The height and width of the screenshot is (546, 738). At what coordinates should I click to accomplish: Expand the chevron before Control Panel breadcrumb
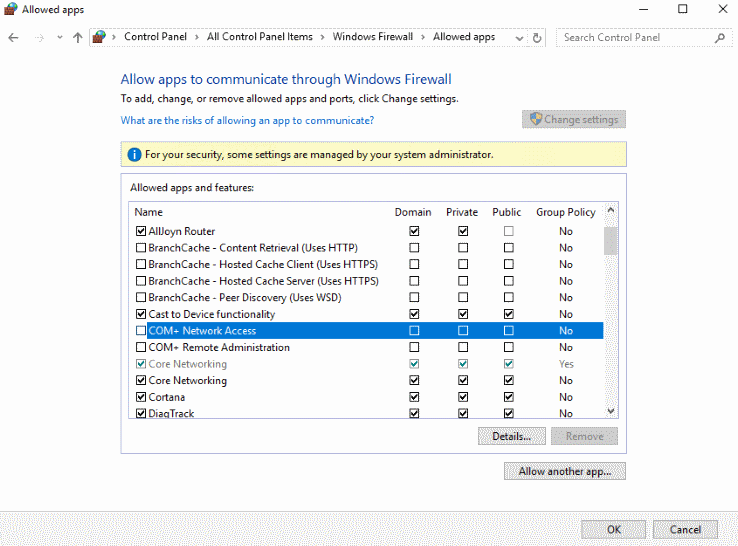coord(114,37)
